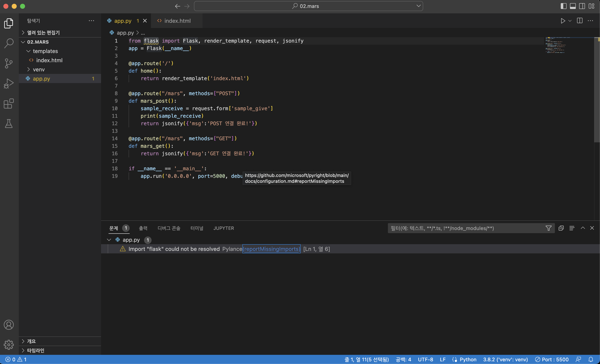Image resolution: width=600 pixels, height=364 pixels.
Task: Toggle Live Server on Port 5500
Action: [552, 359]
